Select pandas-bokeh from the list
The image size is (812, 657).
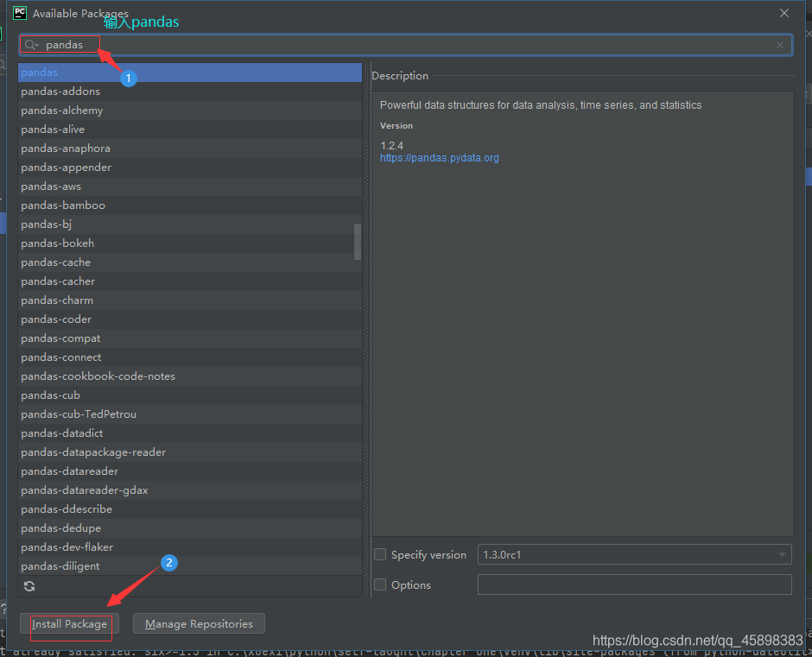pos(58,243)
